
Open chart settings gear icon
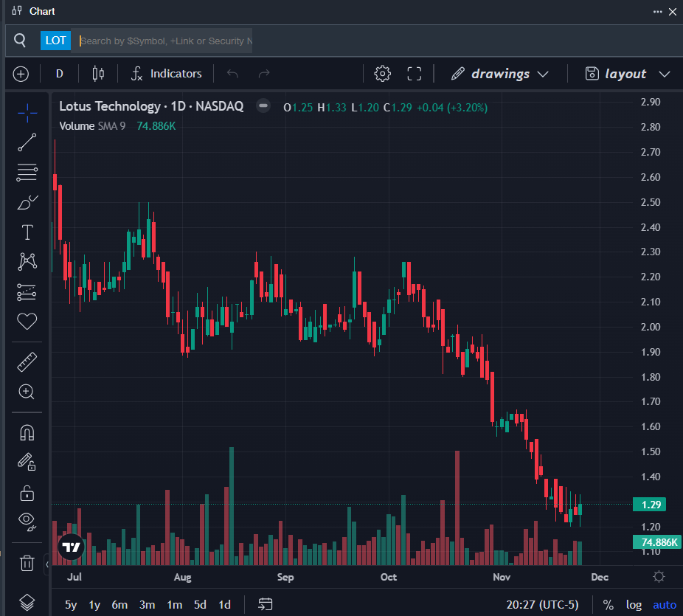tap(382, 74)
